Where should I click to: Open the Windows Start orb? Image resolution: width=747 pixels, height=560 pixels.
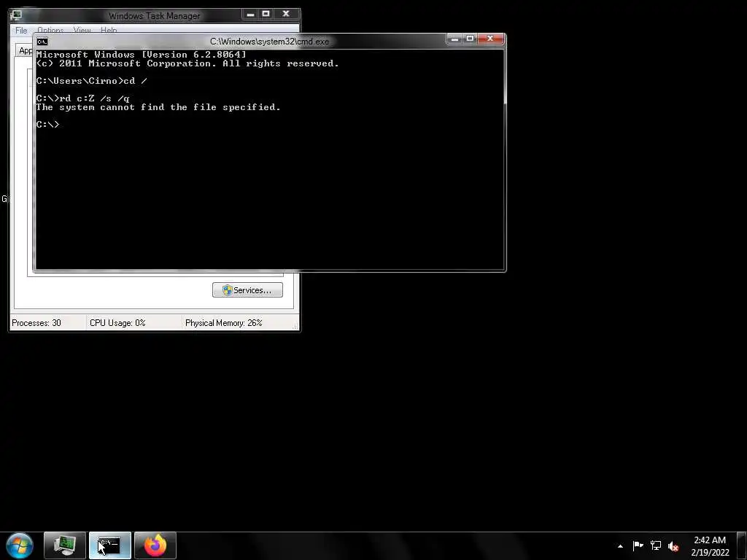click(20, 545)
